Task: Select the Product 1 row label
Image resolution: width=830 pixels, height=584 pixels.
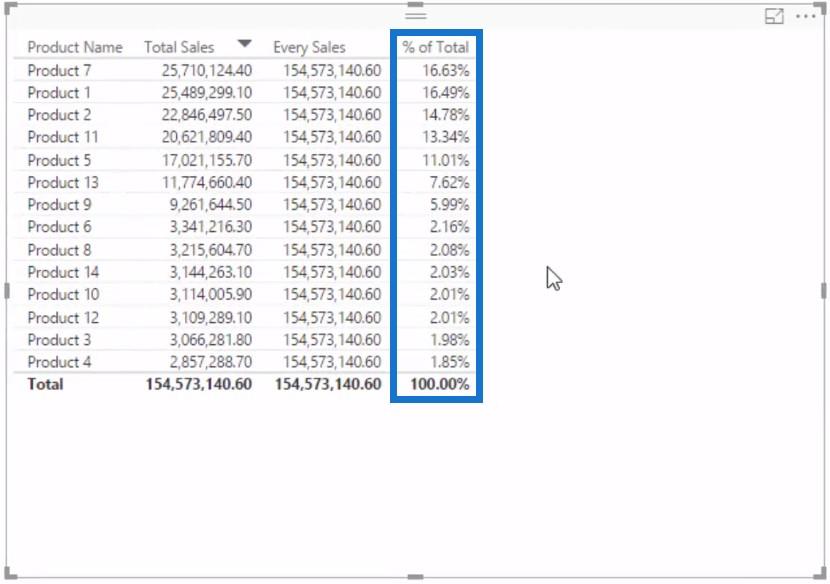Action: (x=59, y=93)
